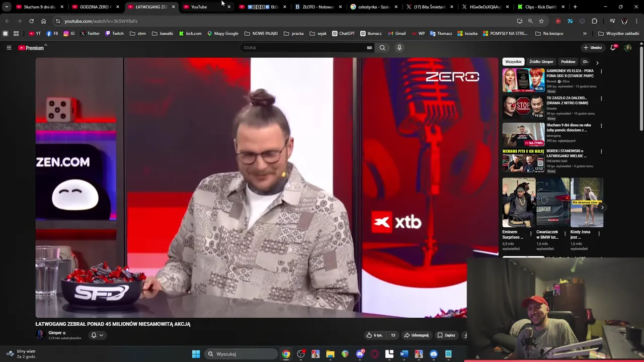Open the Silny wiatr weather widget

tap(21, 354)
